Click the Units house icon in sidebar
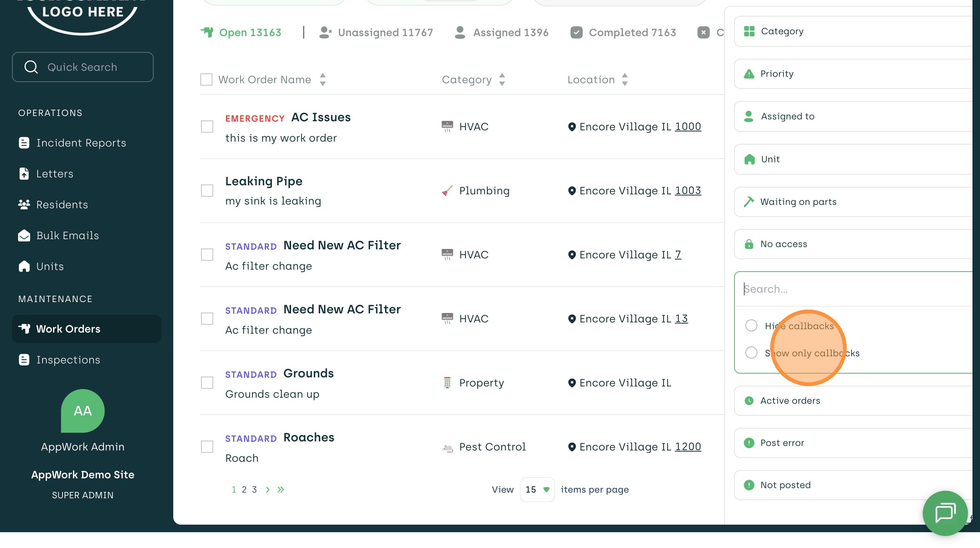The width and height of the screenshot is (980, 548). click(x=24, y=266)
